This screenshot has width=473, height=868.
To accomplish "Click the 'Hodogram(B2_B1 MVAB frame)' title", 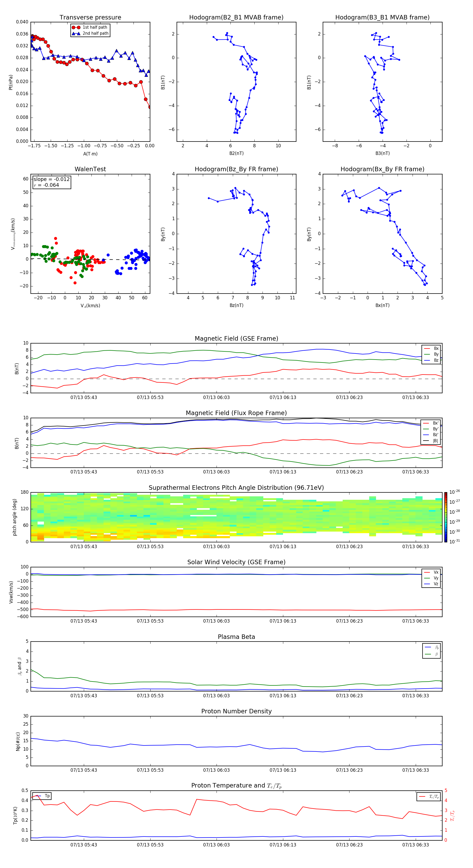I will [x=236, y=18].
